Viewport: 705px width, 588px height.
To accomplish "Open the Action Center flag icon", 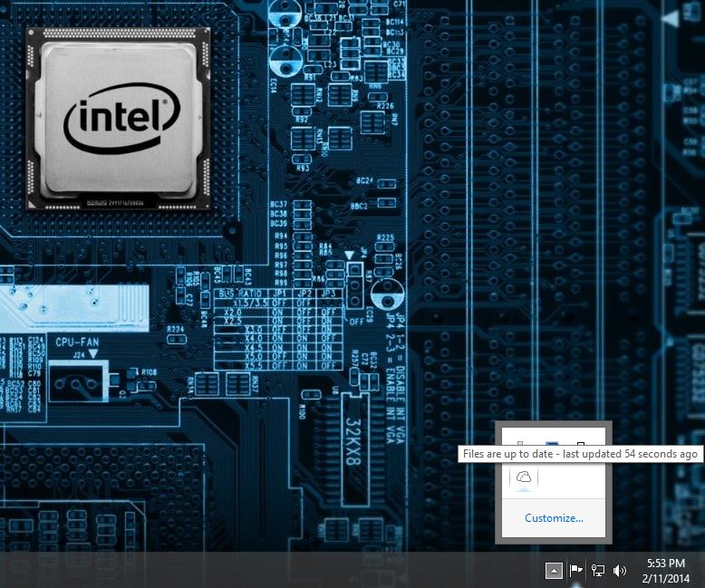I will tap(575, 571).
